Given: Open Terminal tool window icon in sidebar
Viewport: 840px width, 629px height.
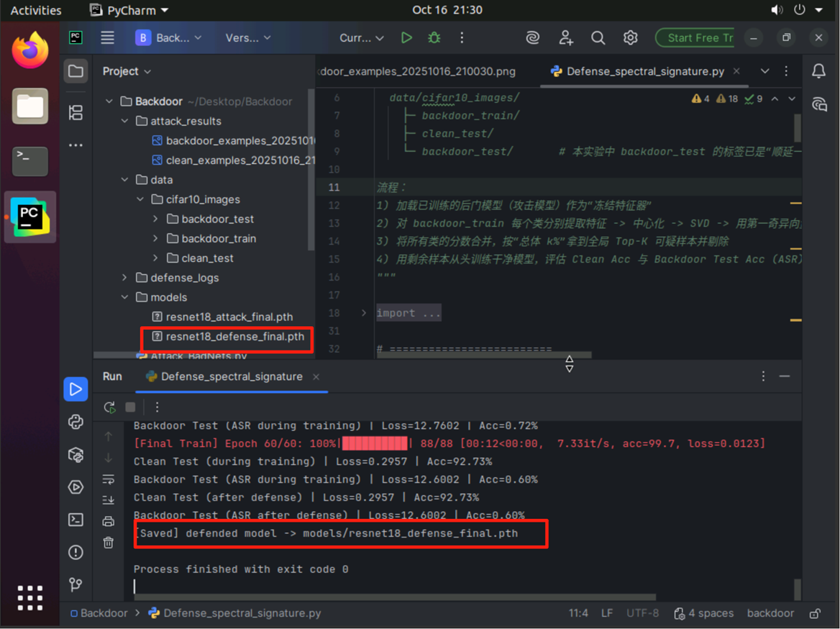Looking at the screenshot, I should click(76, 520).
